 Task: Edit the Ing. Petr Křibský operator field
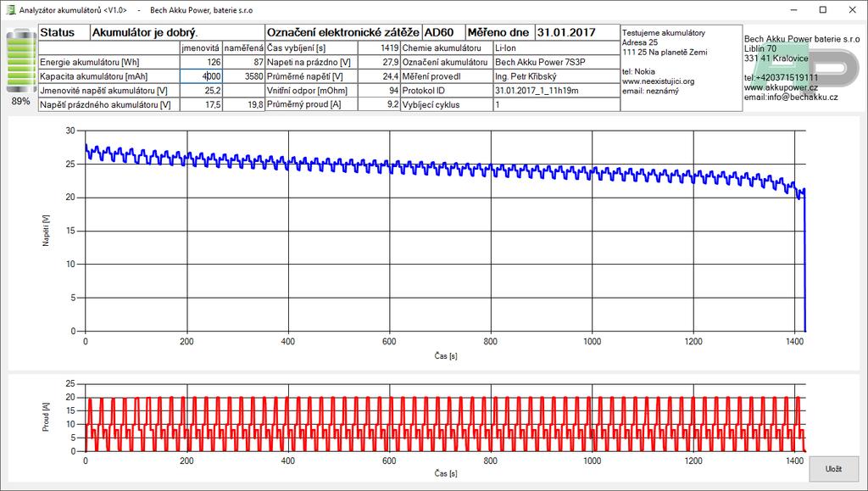click(556, 76)
